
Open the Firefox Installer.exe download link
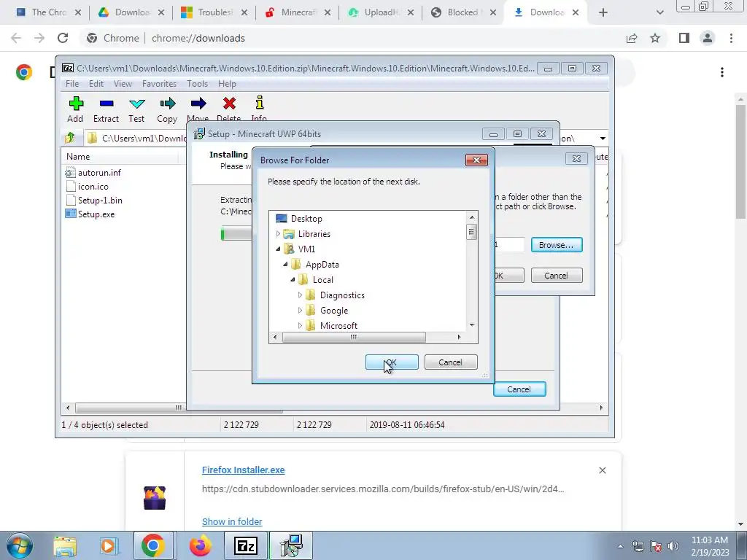tap(244, 470)
